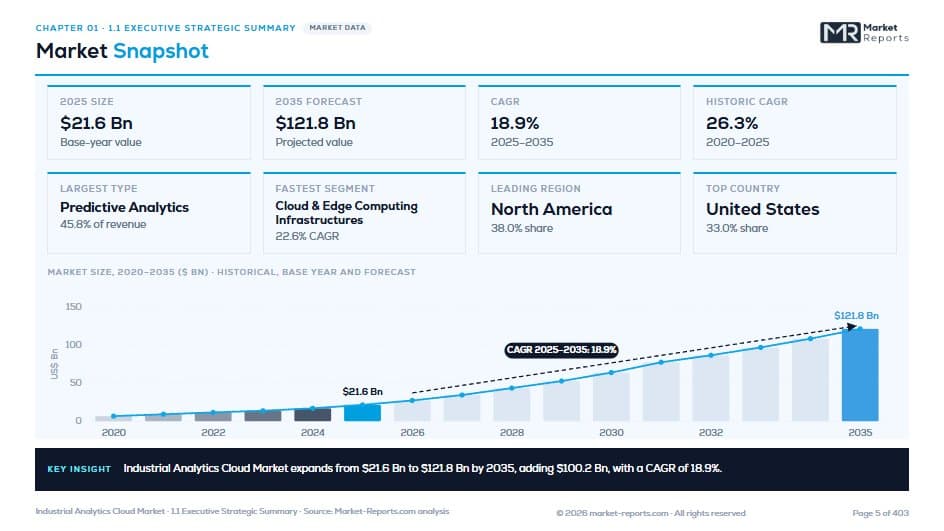Select the $21.6 Bn 2025 size value
944x531 pixels.
(96, 123)
